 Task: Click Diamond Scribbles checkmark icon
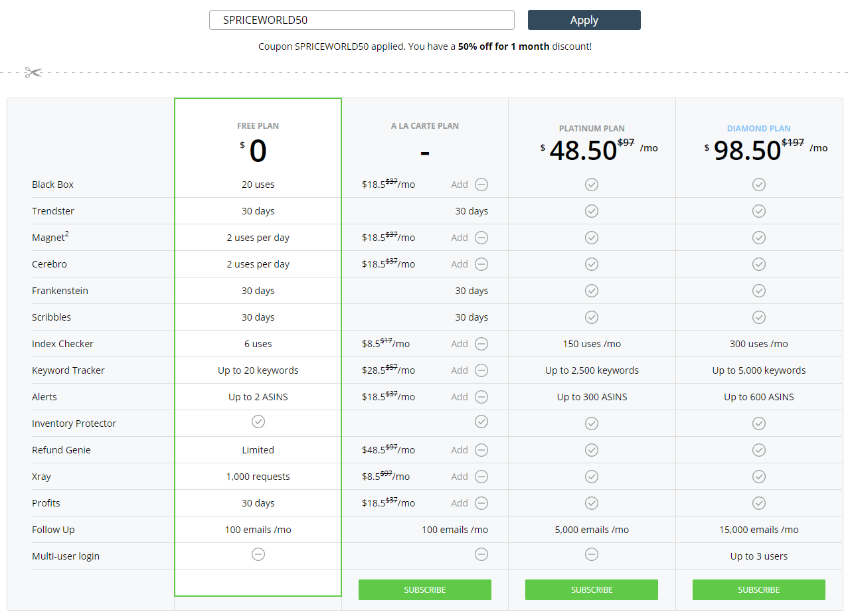coord(759,317)
